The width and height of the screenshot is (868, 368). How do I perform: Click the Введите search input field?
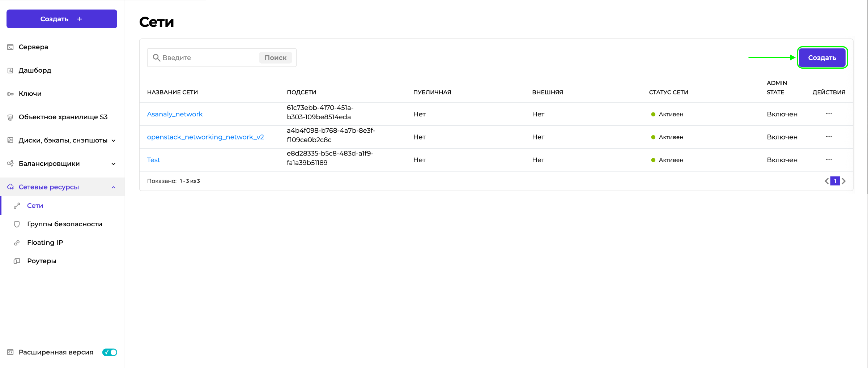point(209,57)
